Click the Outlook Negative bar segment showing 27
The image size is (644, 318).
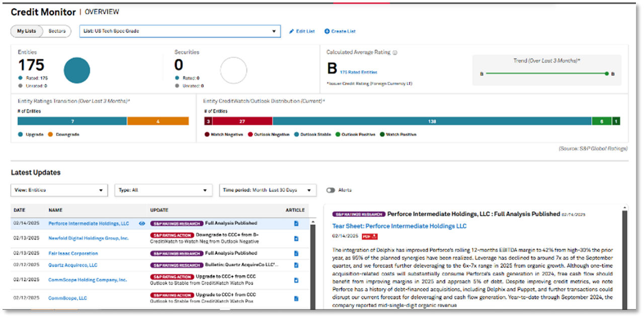(242, 121)
